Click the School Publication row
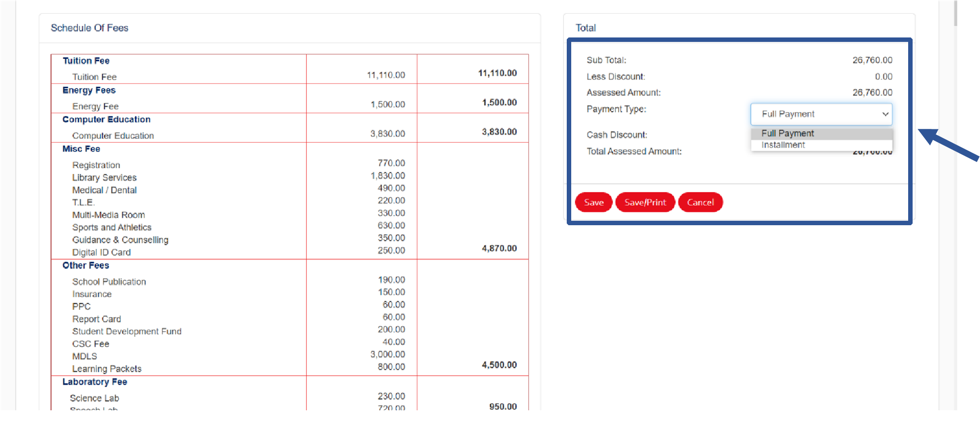Viewport: 980px width, 425px height. pos(109,282)
